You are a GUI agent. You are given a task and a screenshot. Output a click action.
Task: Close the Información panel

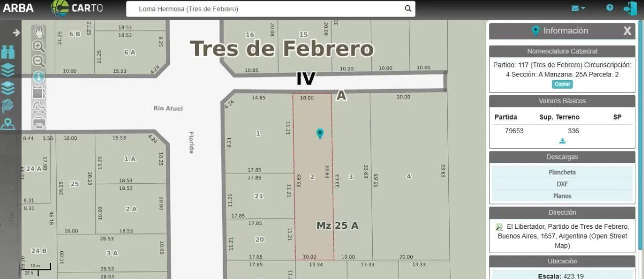tap(627, 31)
